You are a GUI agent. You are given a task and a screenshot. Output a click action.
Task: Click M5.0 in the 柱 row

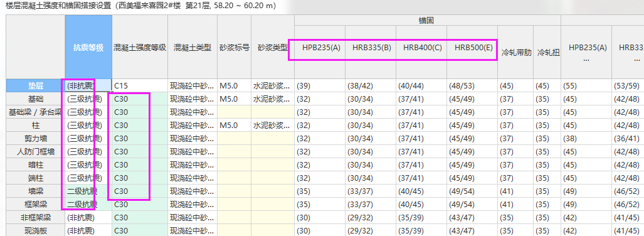click(235, 126)
